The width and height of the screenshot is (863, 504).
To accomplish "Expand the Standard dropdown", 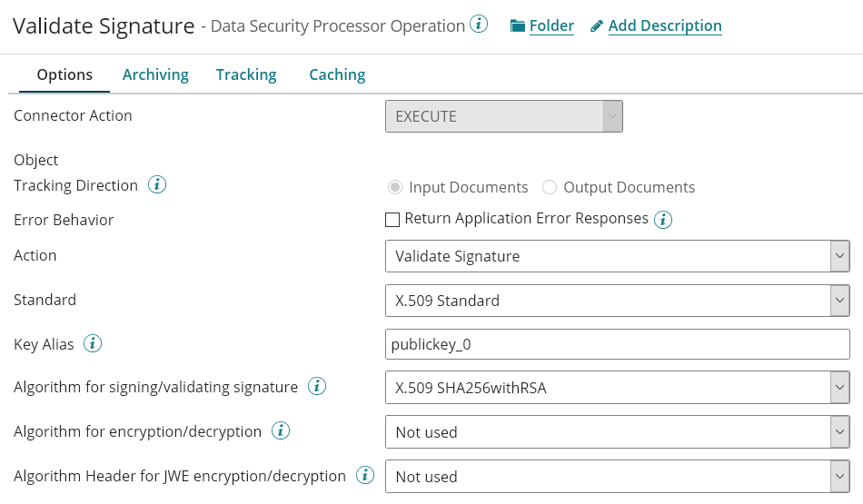I will [617, 301].
